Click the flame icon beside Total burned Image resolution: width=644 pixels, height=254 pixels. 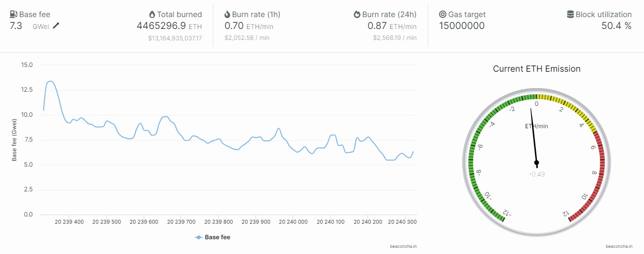pos(152,14)
